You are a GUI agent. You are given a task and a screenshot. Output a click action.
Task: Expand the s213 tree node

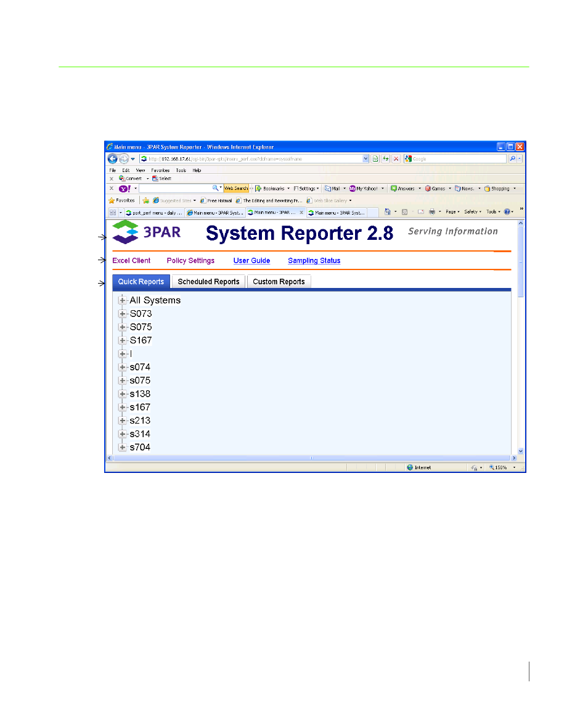point(122,420)
